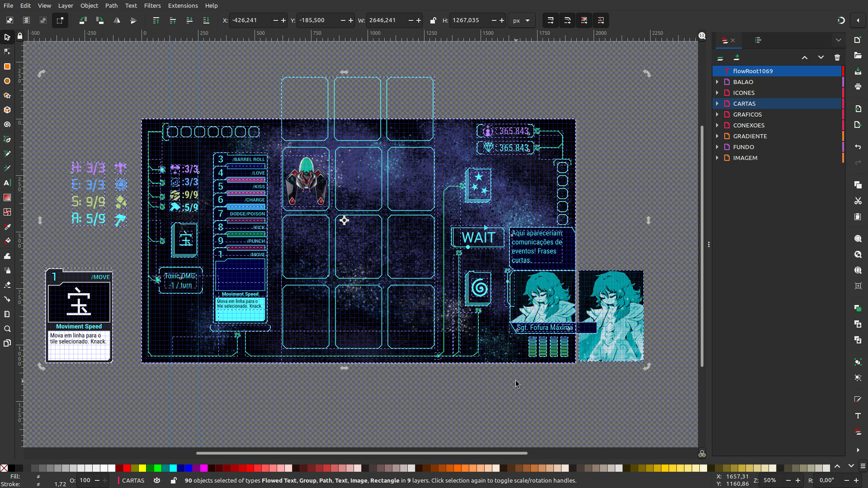Open the Filters menu

click(152, 5)
